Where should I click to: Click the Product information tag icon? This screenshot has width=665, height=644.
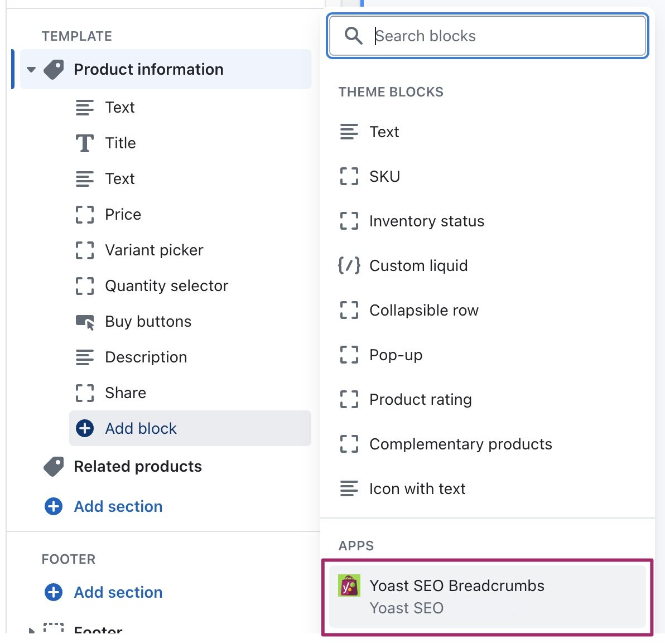[x=54, y=70]
